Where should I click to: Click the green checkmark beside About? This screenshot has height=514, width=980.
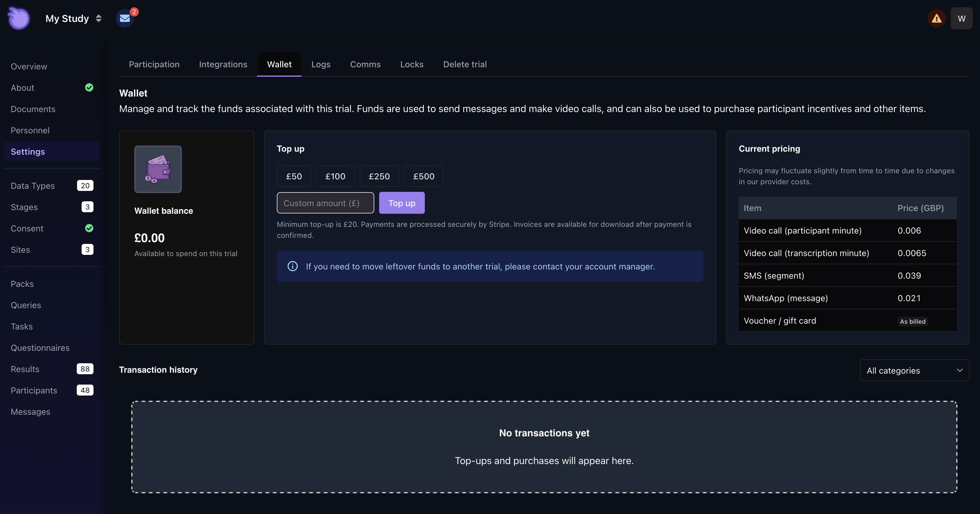[x=89, y=87]
